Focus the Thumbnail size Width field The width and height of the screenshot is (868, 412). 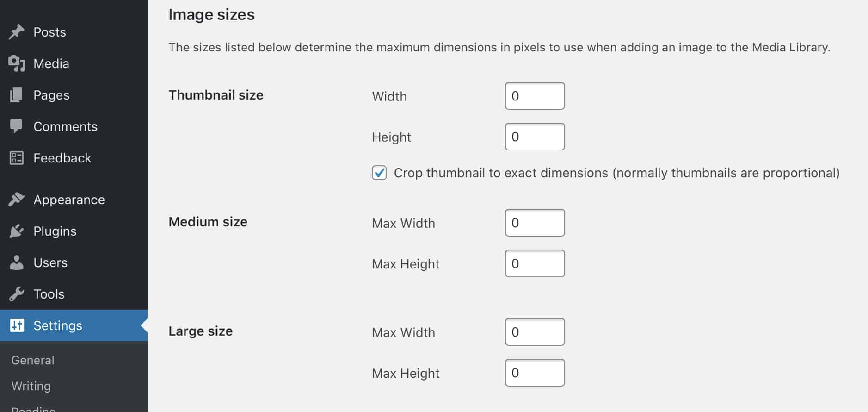535,96
